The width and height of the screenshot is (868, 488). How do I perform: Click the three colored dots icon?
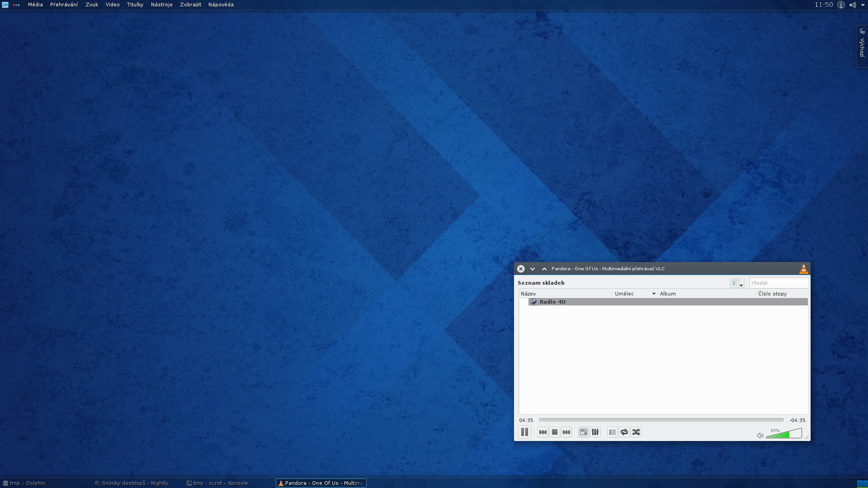pyautogui.click(x=16, y=5)
